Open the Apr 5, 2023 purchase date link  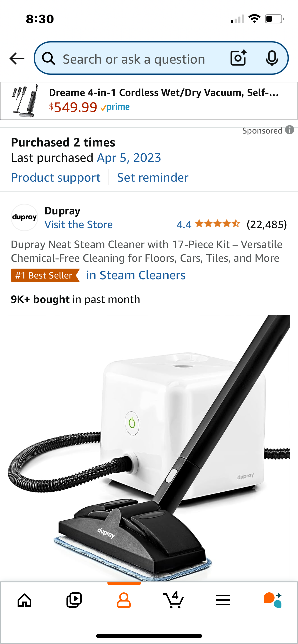129,158
